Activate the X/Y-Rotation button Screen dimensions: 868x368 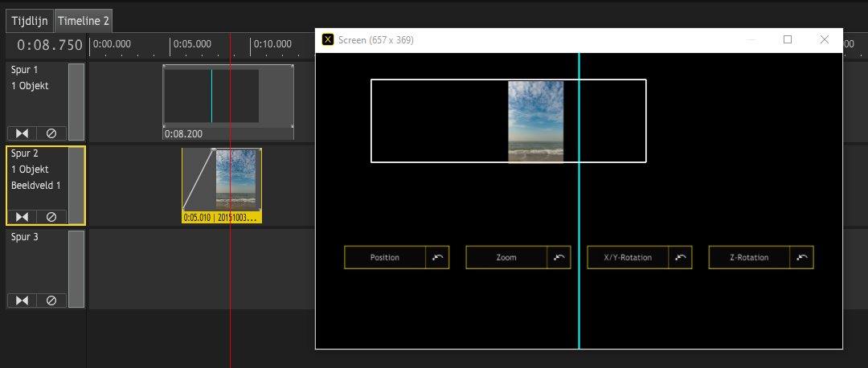[628, 257]
